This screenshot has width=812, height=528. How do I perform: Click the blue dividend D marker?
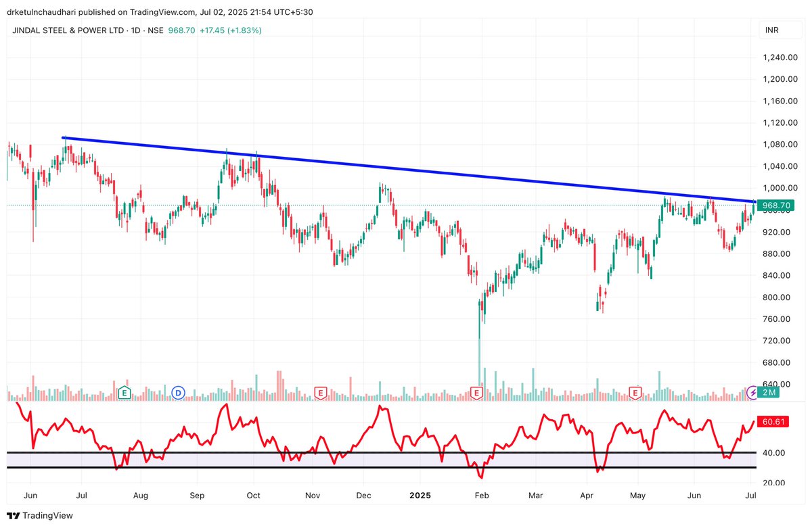click(179, 392)
